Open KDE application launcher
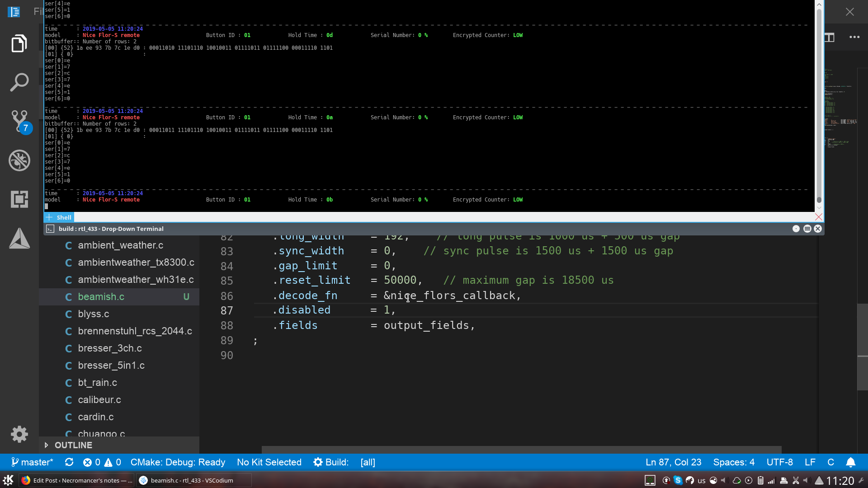868x488 pixels. pyautogui.click(x=8, y=480)
